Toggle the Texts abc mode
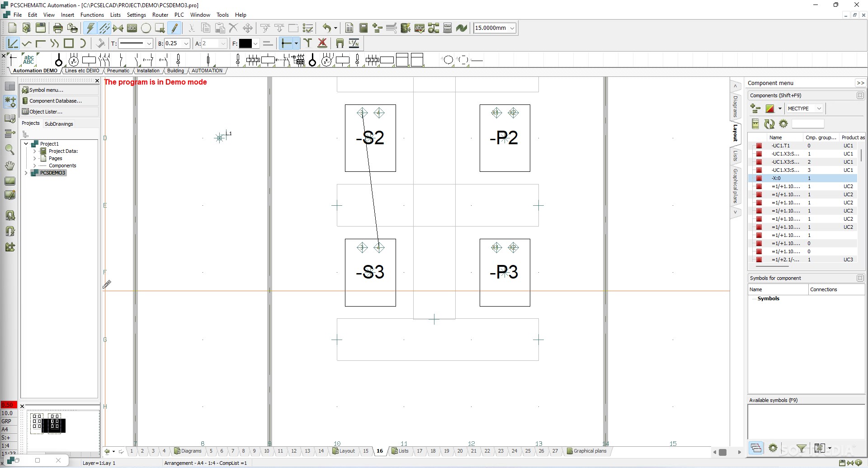868x468 pixels. pyautogui.click(x=132, y=28)
